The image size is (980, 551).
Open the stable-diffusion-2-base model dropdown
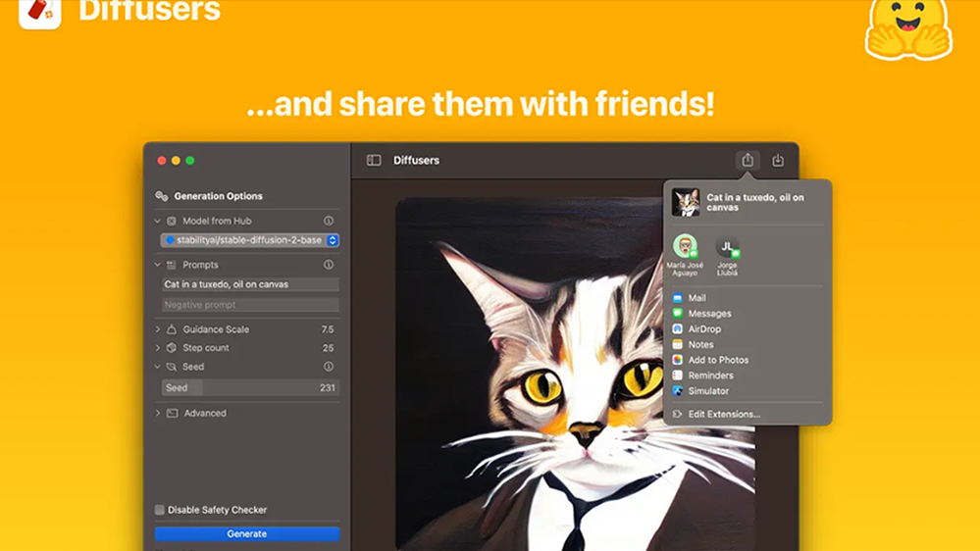250,240
